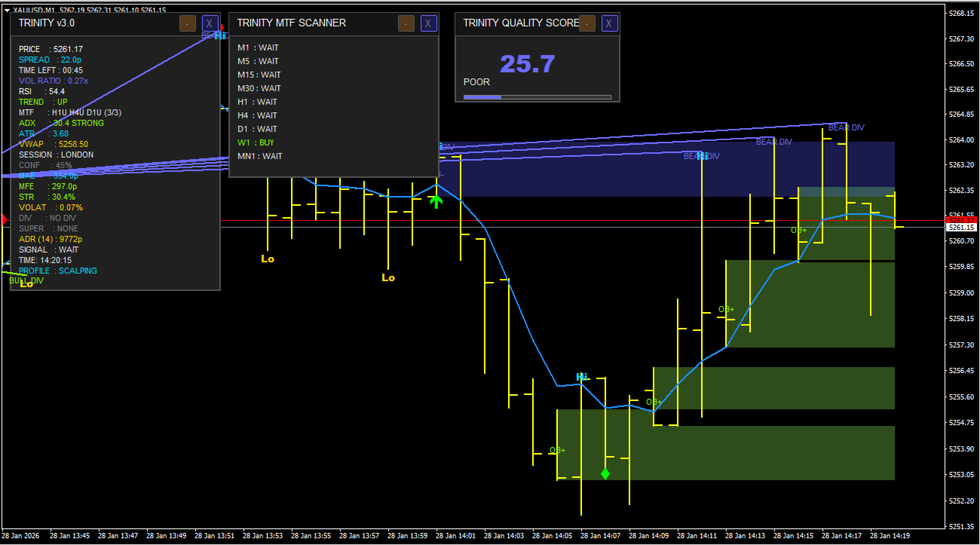Click the TIME: 14:20:15 row

[45, 260]
